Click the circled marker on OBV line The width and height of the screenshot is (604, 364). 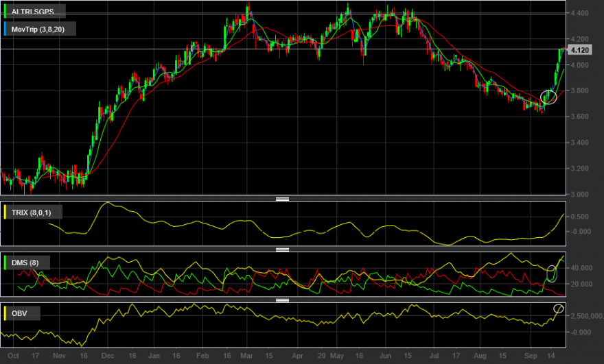tap(559, 308)
